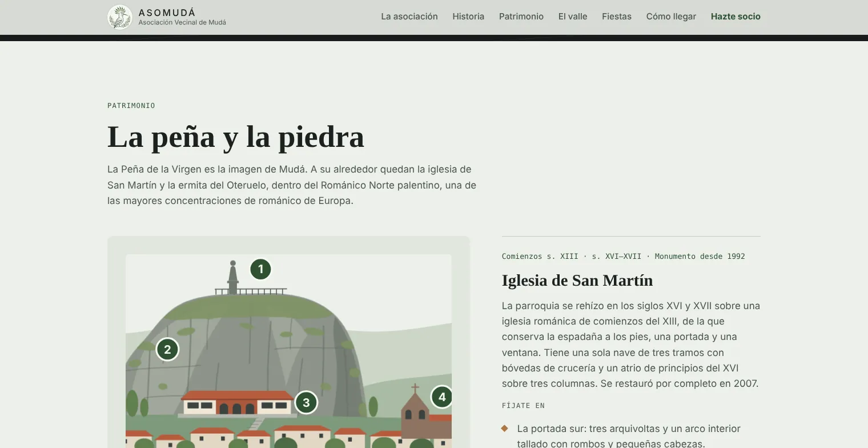Click the diamond bullet before La portada sur
This screenshot has width=868, height=448.
(505, 429)
